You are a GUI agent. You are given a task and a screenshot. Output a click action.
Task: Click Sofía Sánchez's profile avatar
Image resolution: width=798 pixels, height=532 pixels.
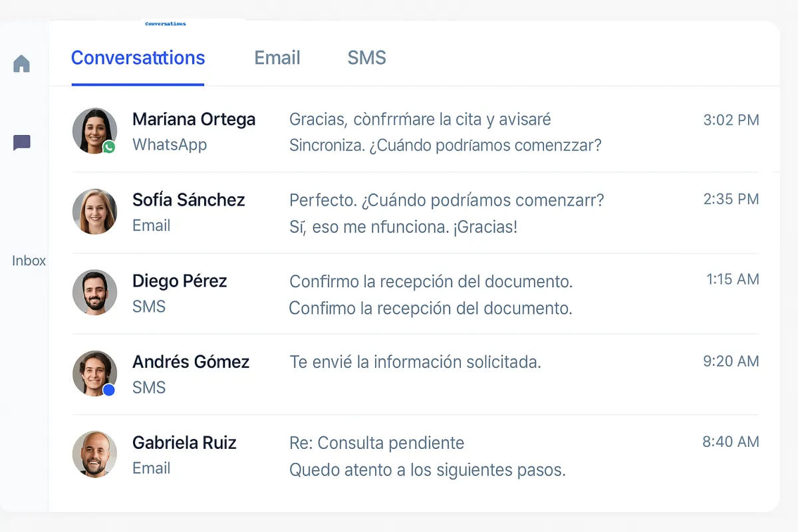tap(94, 211)
